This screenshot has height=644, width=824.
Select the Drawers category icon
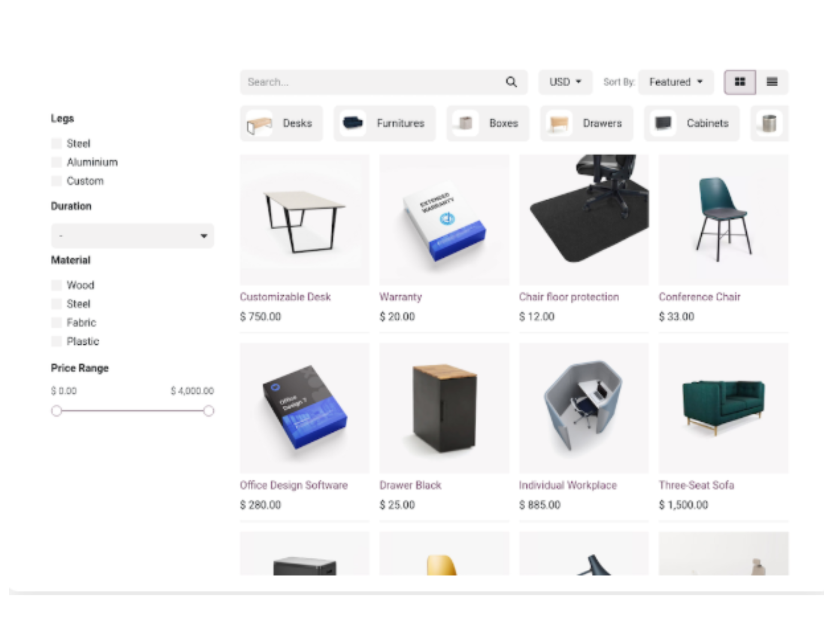pyautogui.click(x=559, y=124)
